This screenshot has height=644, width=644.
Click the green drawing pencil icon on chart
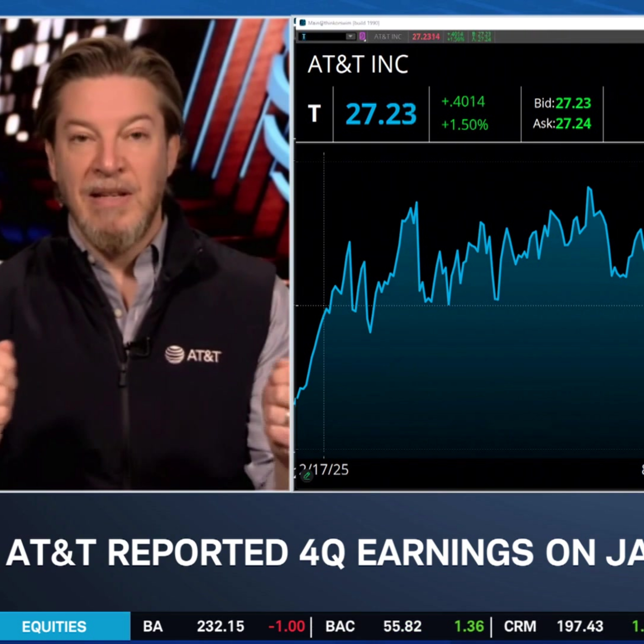tap(307, 476)
